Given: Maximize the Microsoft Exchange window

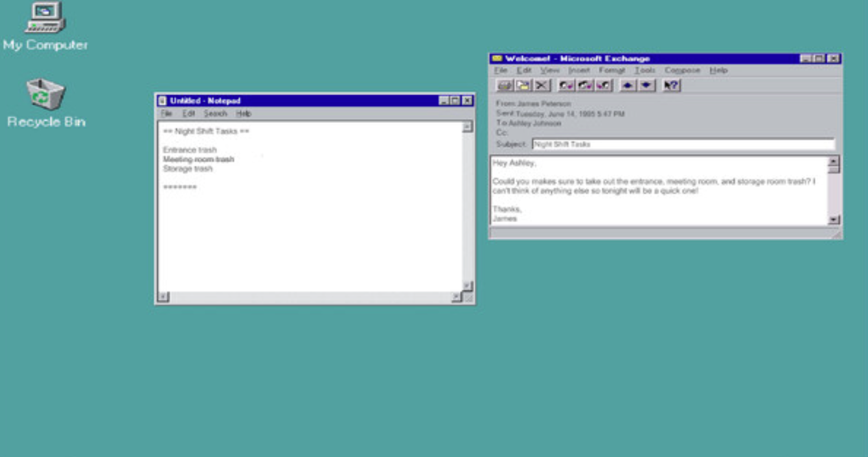Looking at the screenshot, I should [x=819, y=59].
